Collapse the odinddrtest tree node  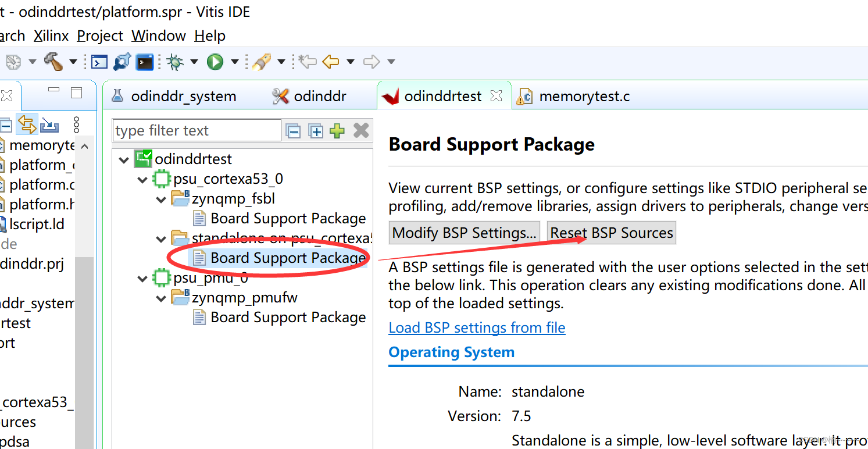coord(124,159)
